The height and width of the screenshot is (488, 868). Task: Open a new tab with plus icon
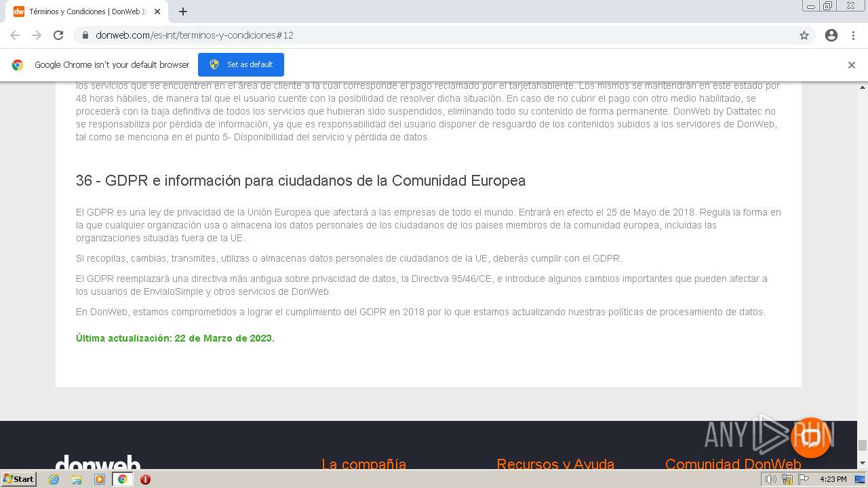pyautogui.click(x=183, y=12)
